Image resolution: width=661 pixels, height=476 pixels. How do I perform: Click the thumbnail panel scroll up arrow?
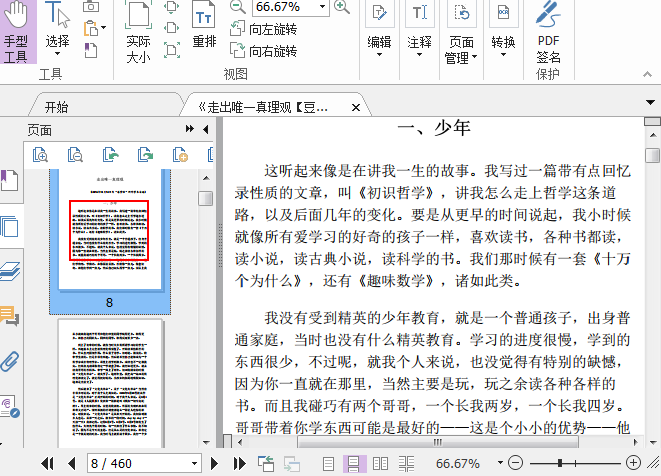[206, 178]
